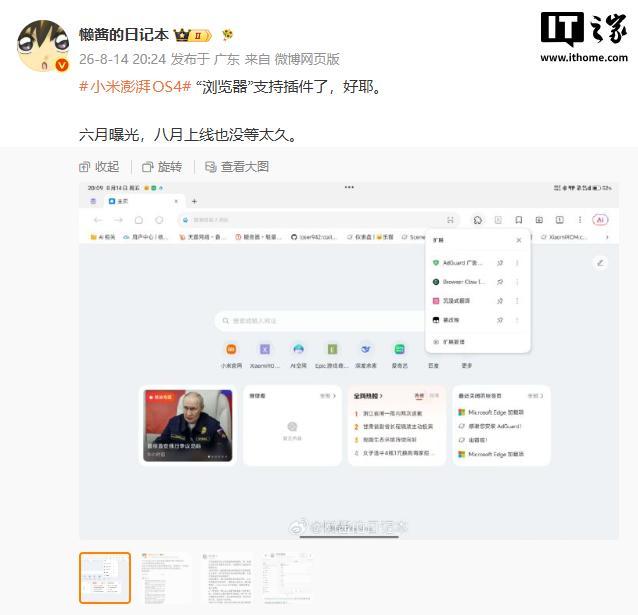Screen dimensions: 638x615
Task: Click the Weibo user avatar
Action: pyautogui.click(x=43, y=46)
